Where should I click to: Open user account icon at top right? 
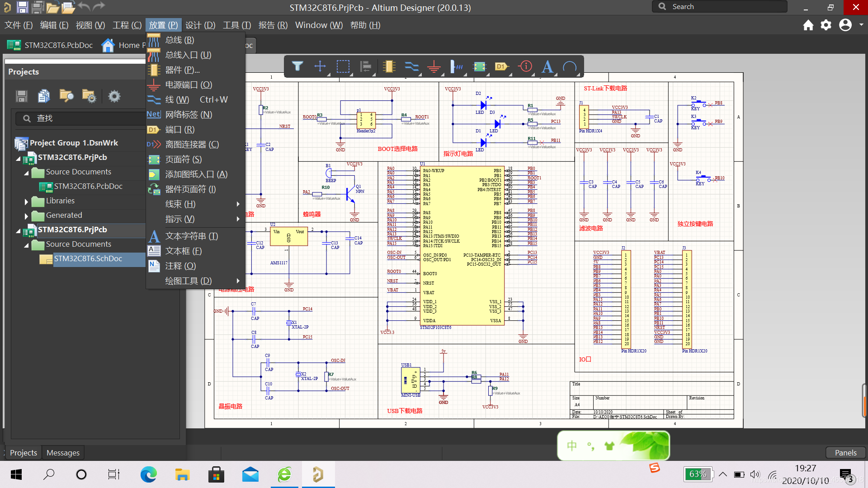pos(845,25)
